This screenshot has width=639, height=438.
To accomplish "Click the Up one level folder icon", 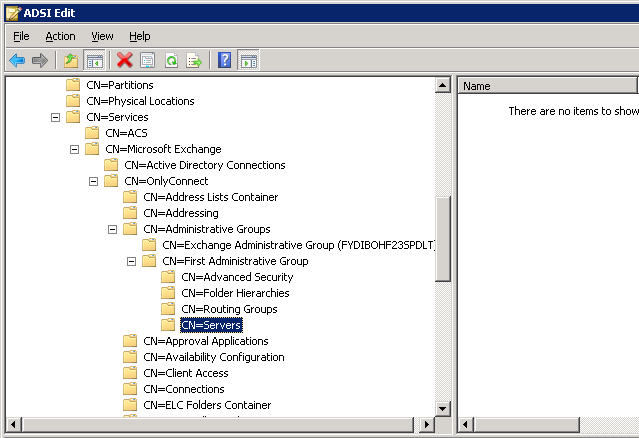I will pos(71,61).
